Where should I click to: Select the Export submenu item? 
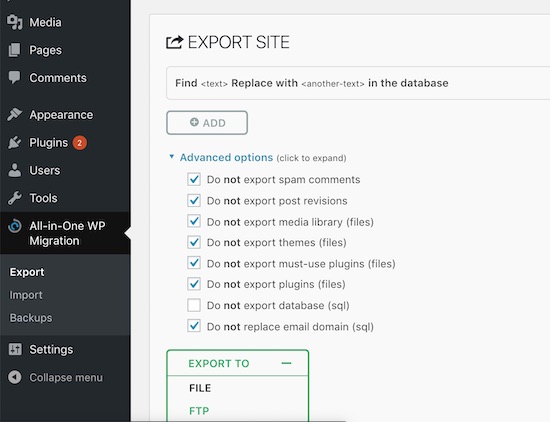click(x=27, y=272)
